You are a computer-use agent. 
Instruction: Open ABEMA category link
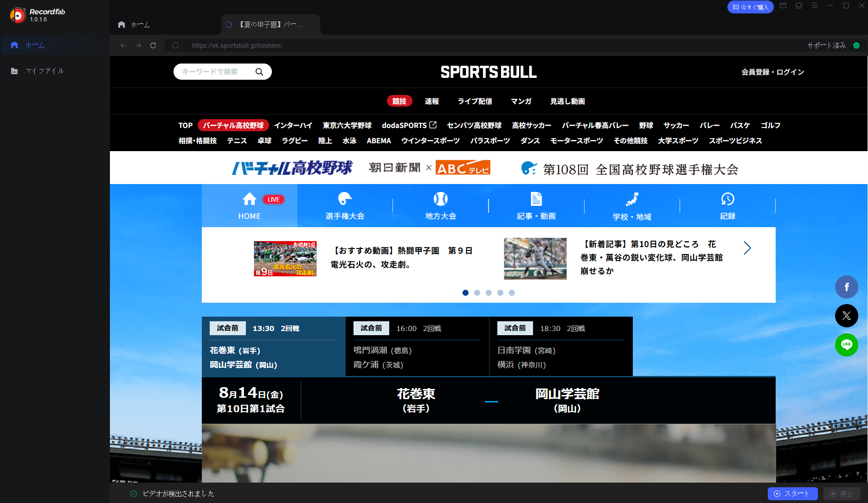click(379, 140)
